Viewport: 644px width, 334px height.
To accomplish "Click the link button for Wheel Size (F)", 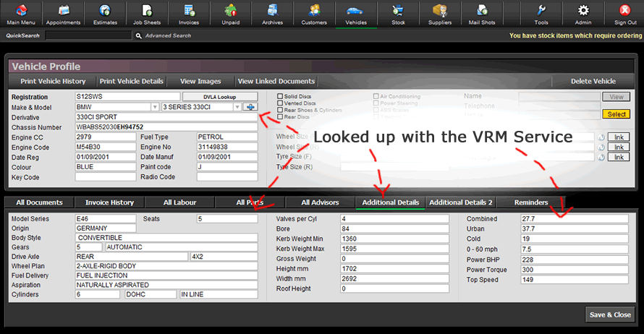I will (x=619, y=137).
